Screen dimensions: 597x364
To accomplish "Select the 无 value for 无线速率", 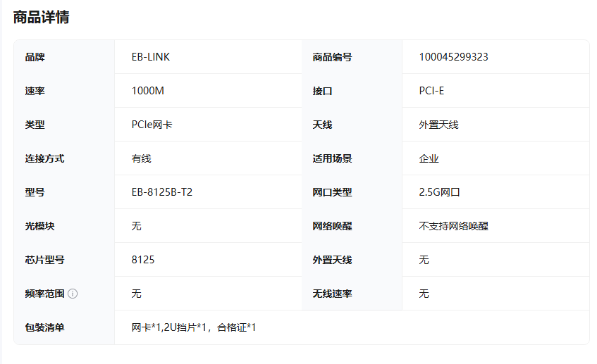I will point(424,294).
